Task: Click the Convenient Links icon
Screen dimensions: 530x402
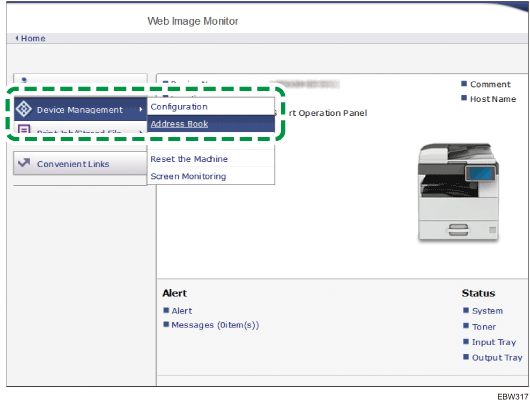Action: (x=24, y=163)
